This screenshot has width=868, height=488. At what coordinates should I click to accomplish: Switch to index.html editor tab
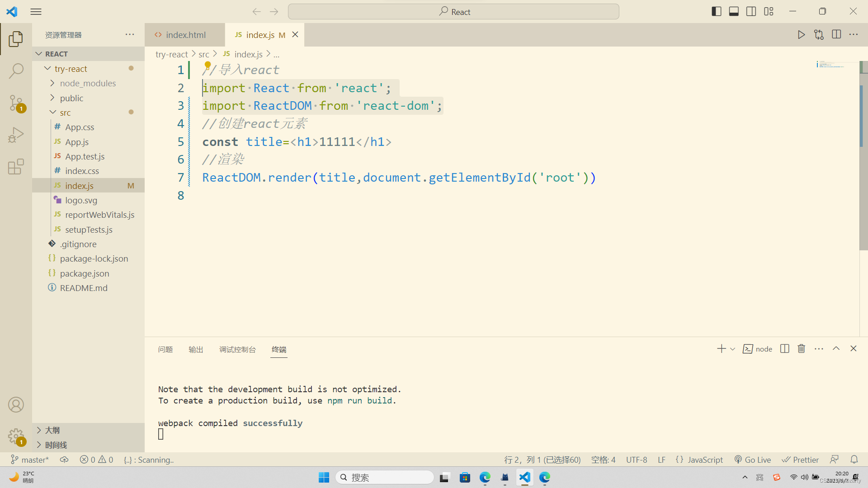(184, 35)
